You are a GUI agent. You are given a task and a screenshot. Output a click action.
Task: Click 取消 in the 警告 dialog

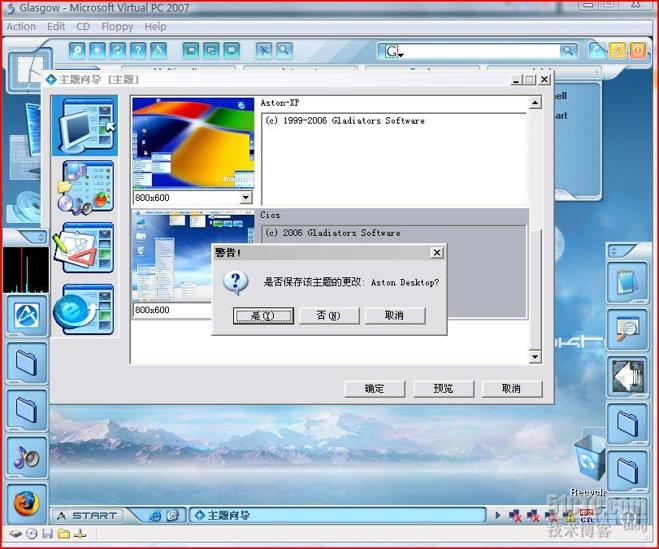pyautogui.click(x=395, y=315)
